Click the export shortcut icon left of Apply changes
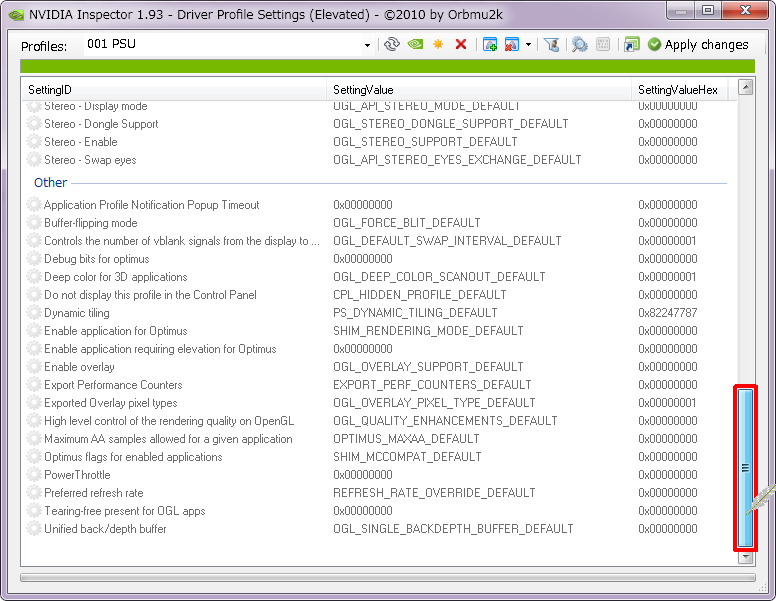 tap(631, 45)
